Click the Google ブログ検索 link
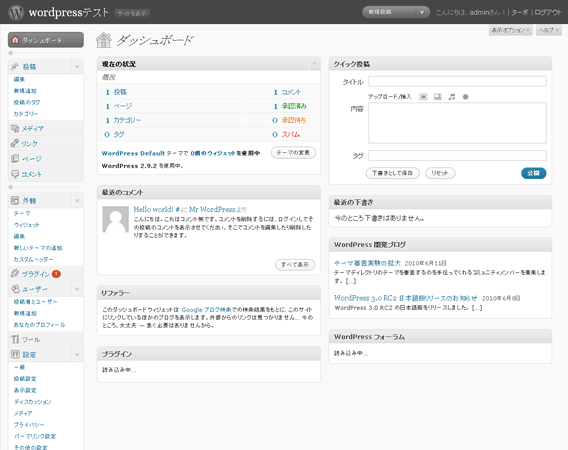 click(x=206, y=310)
